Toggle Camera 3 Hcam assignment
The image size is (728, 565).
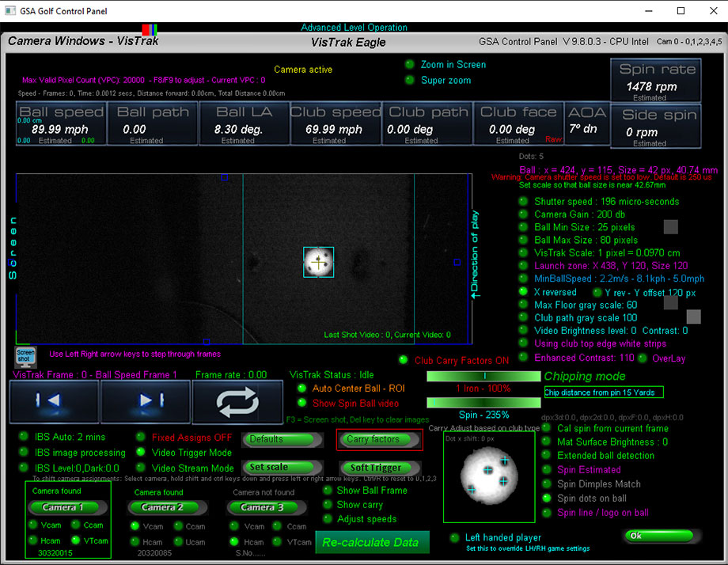[234, 541]
